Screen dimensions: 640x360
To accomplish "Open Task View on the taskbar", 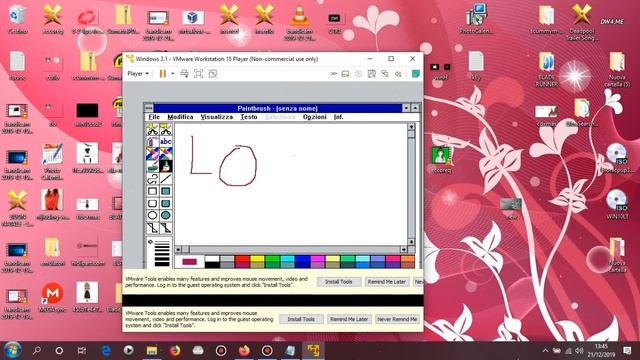I will 82,350.
